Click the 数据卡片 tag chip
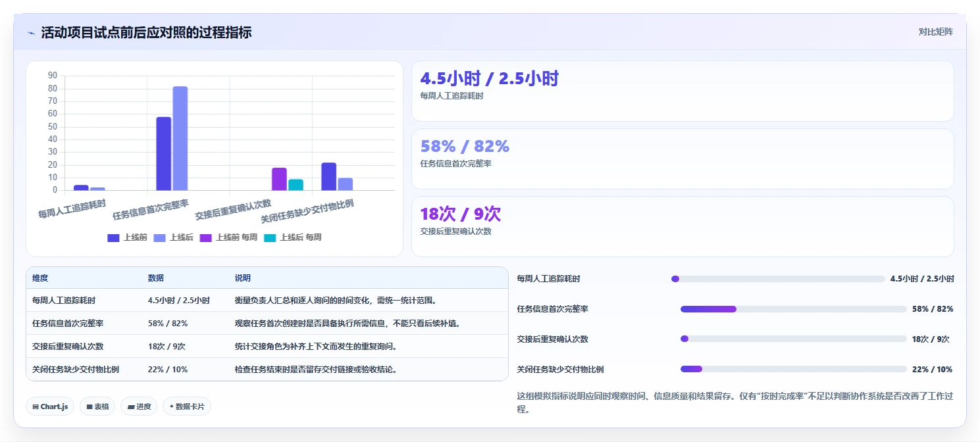 (187, 406)
